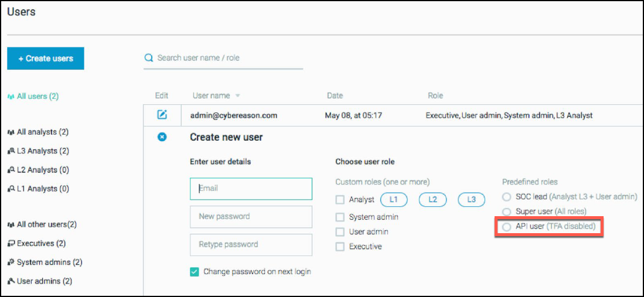644x297 pixels.
Task: Select the SOC lead predefined role
Action: click(x=506, y=197)
